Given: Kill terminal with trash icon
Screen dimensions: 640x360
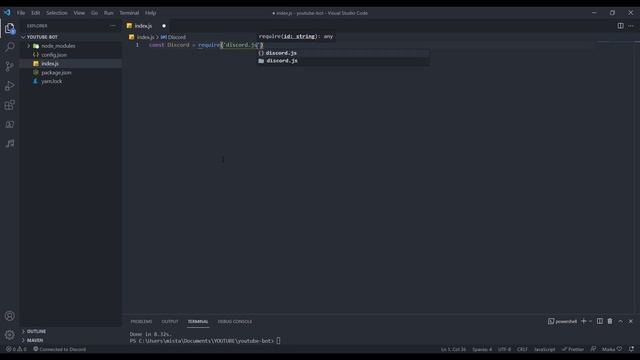Looking at the screenshot, I should pyautogui.click(x=610, y=321).
